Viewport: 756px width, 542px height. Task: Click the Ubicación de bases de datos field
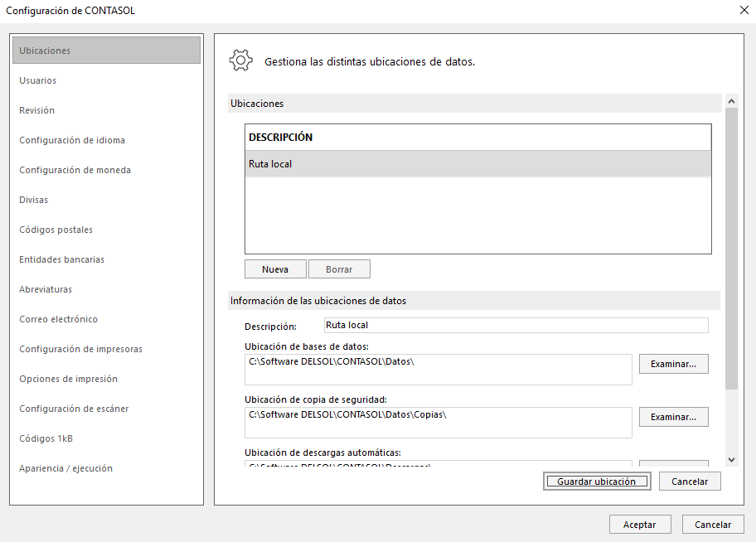tap(438, 370)
